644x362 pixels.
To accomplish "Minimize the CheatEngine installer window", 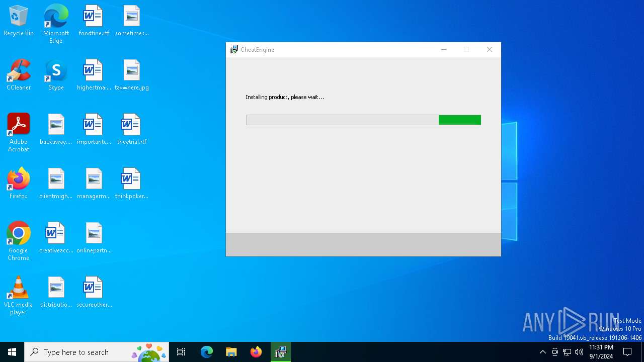I will point(444,49).
